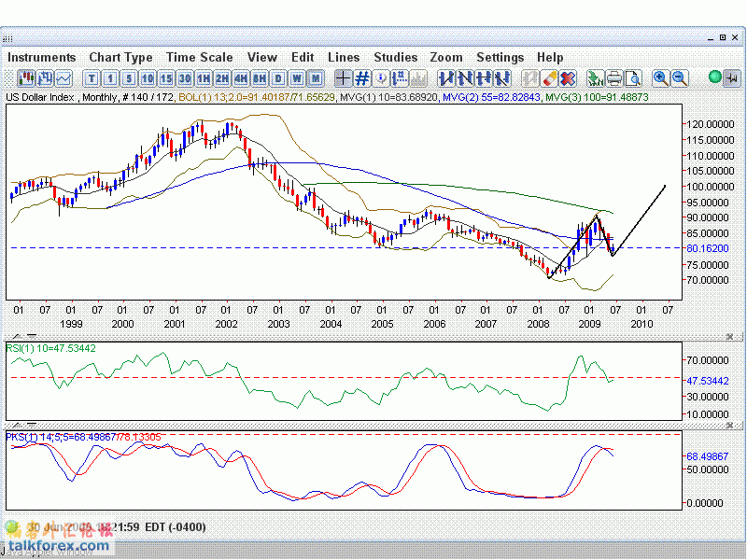Open the Lines menu

pos(344,57)
